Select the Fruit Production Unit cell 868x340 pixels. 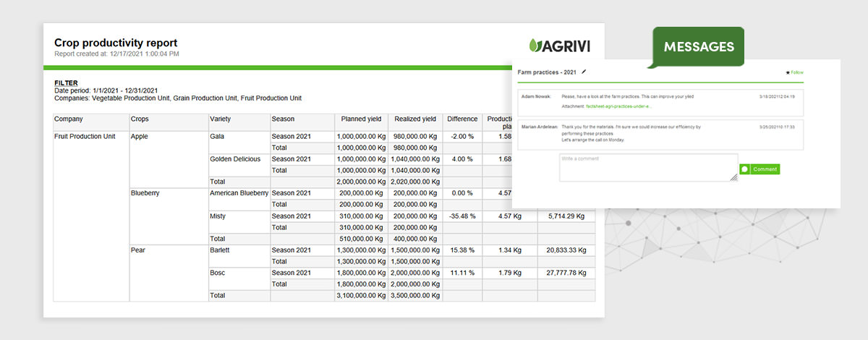tap(85, 136)
